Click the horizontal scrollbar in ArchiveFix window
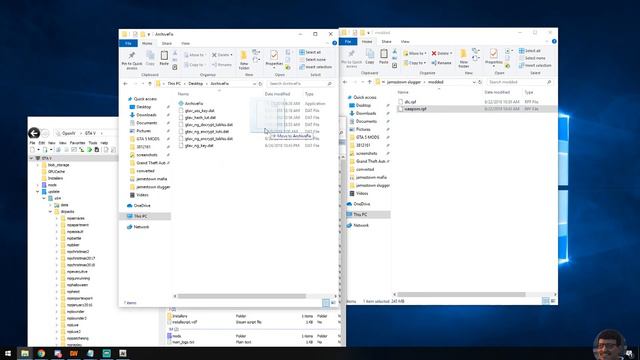640x360 pixels. (x=242, y=296)
